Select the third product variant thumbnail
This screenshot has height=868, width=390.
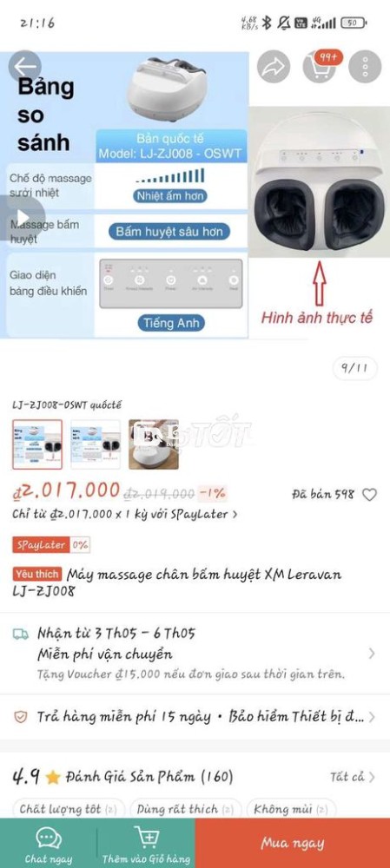click(154, 444)
